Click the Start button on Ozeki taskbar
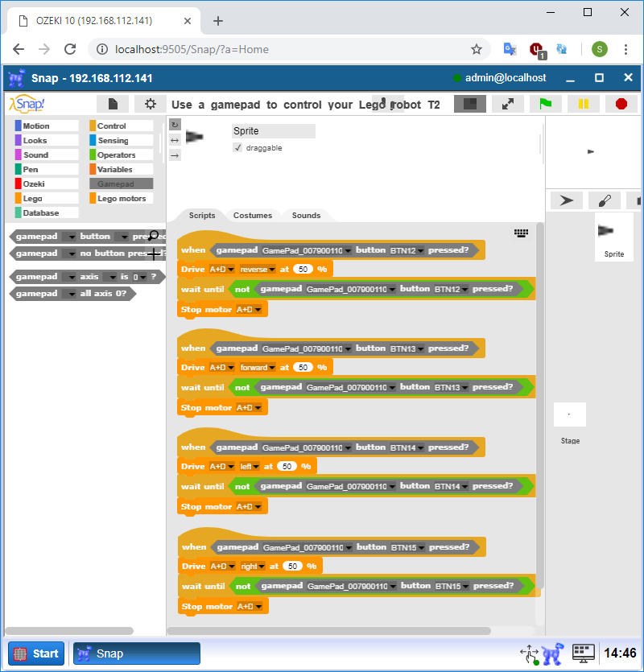This screenshot has width=644, height=672. 36,653
